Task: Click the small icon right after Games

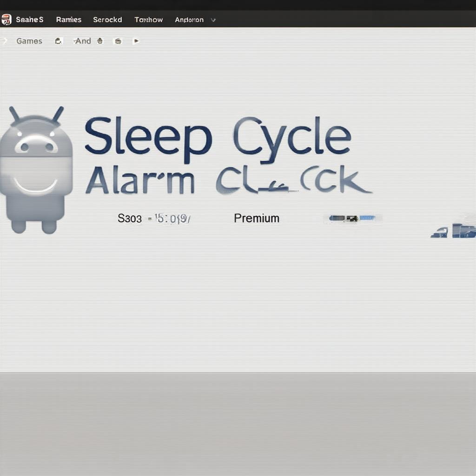Action: click(x=58, y=41)
